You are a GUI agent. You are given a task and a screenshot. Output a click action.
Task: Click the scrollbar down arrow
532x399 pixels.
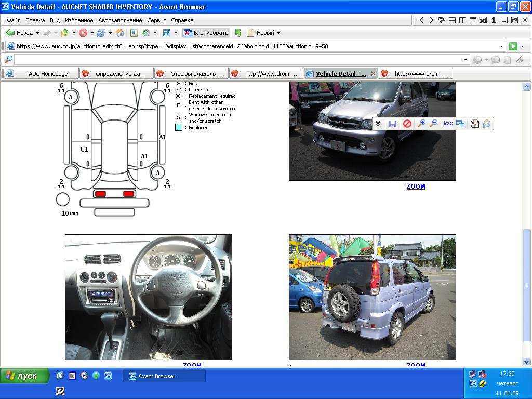click(x=526, y=362)
